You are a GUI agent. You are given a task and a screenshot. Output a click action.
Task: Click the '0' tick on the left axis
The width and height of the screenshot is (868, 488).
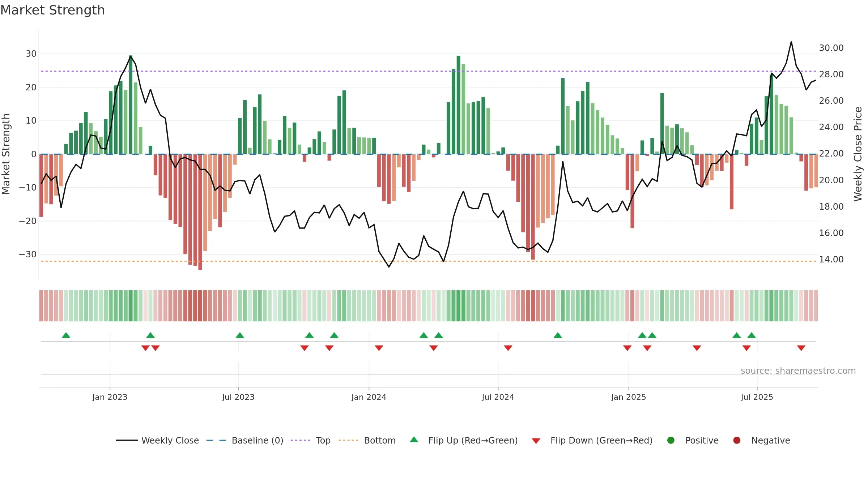click(34, 154)
